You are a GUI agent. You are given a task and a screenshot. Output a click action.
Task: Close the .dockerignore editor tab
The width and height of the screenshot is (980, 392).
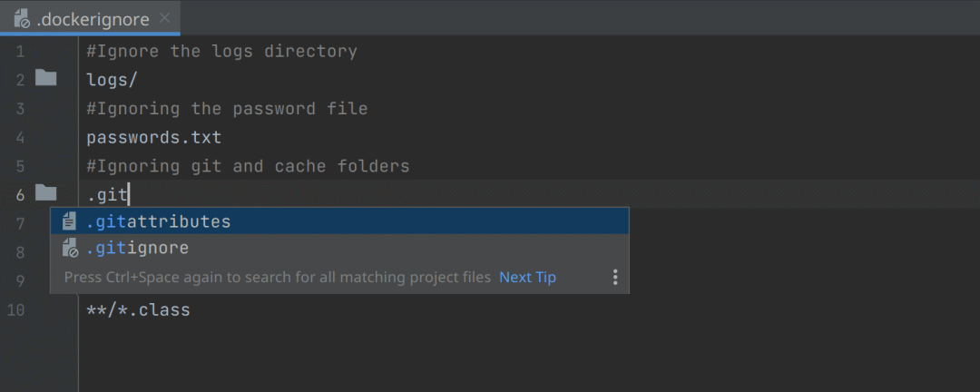point(164,18)
